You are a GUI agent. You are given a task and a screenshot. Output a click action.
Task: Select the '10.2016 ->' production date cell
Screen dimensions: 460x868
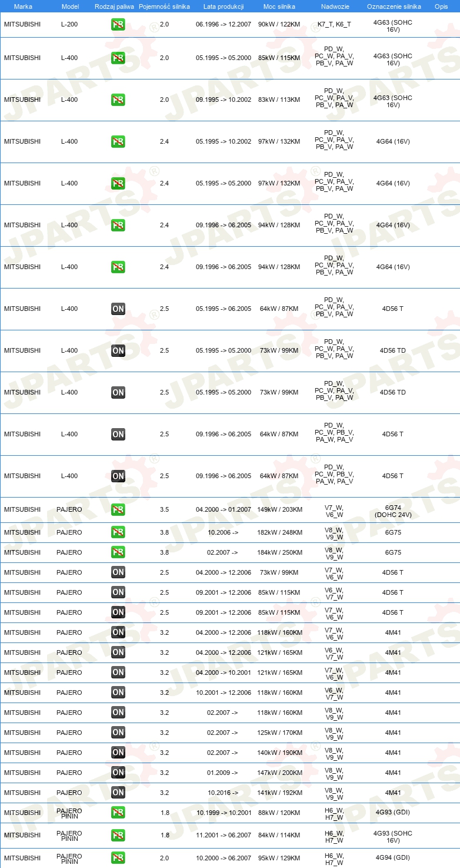[x=223, y=793]
